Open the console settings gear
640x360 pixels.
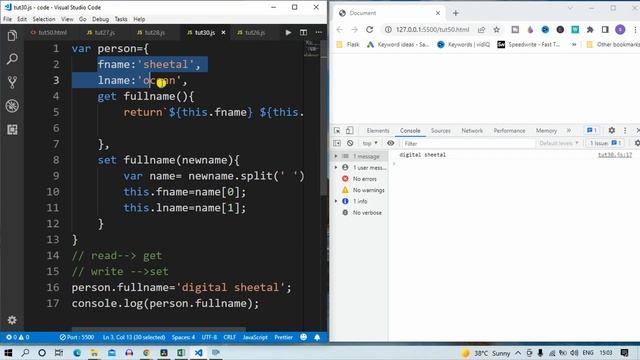tap(637, 143)
